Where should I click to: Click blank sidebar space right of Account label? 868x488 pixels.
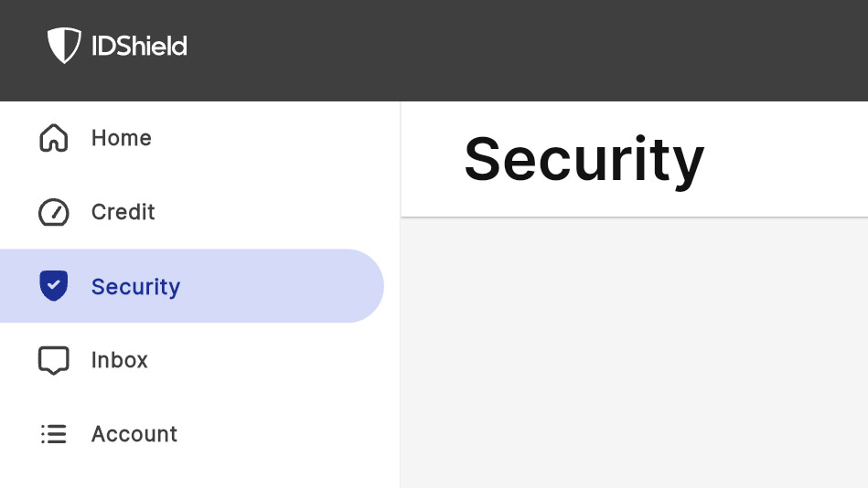pyautogui.click(x=284, y=434)
